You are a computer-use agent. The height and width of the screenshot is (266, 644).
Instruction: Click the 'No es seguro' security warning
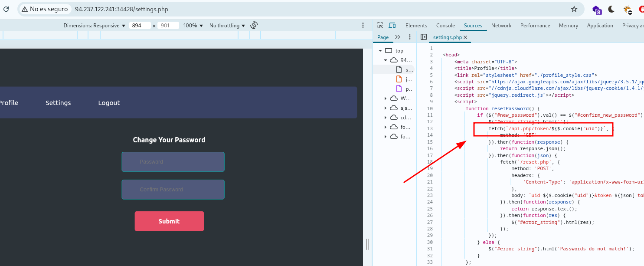click(x=44, y=9)
